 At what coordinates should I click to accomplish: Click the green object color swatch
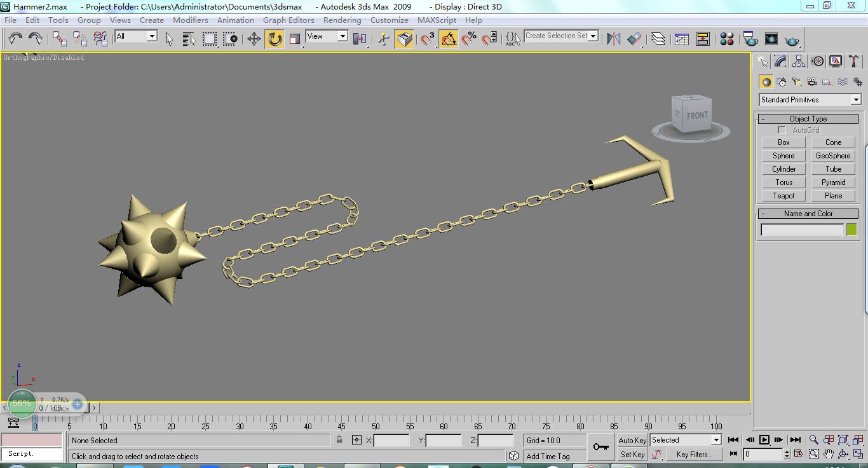851,230
